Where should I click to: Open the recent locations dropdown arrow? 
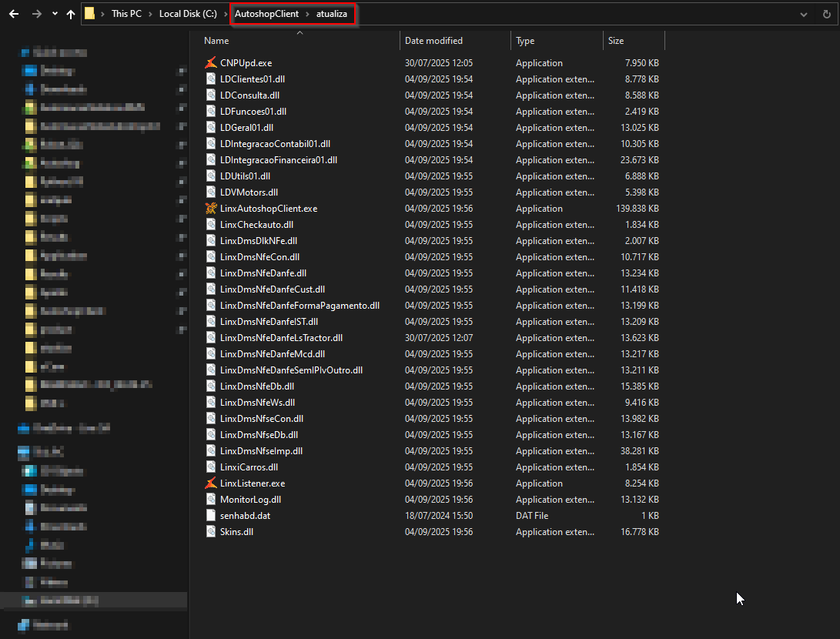(55, 14)
